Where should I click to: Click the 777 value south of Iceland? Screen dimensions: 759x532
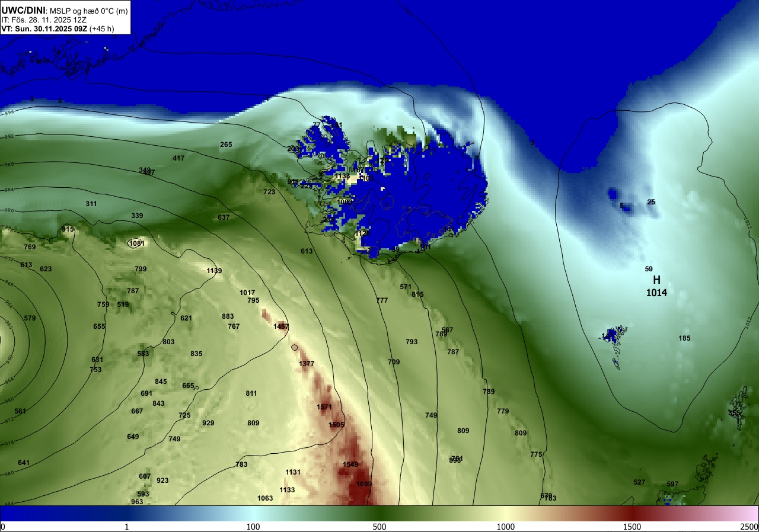coord(382,300)
